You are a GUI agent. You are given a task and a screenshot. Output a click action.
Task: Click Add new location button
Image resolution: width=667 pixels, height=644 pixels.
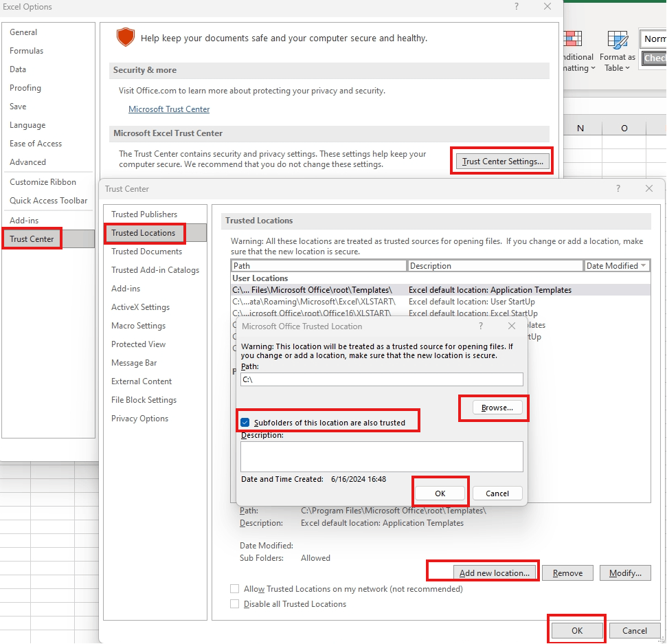point(495,573)
